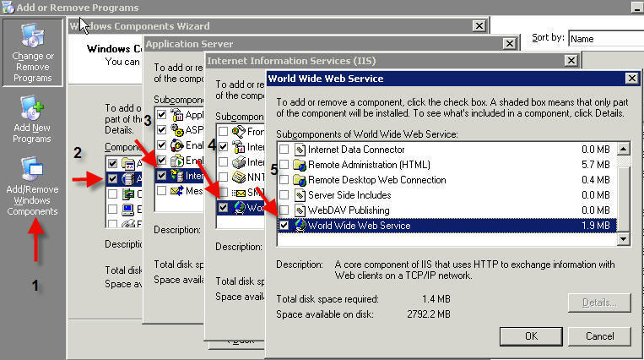Close the Application Server dialog
This screenshot has width=644, height=360.
[x=509, y=43]
